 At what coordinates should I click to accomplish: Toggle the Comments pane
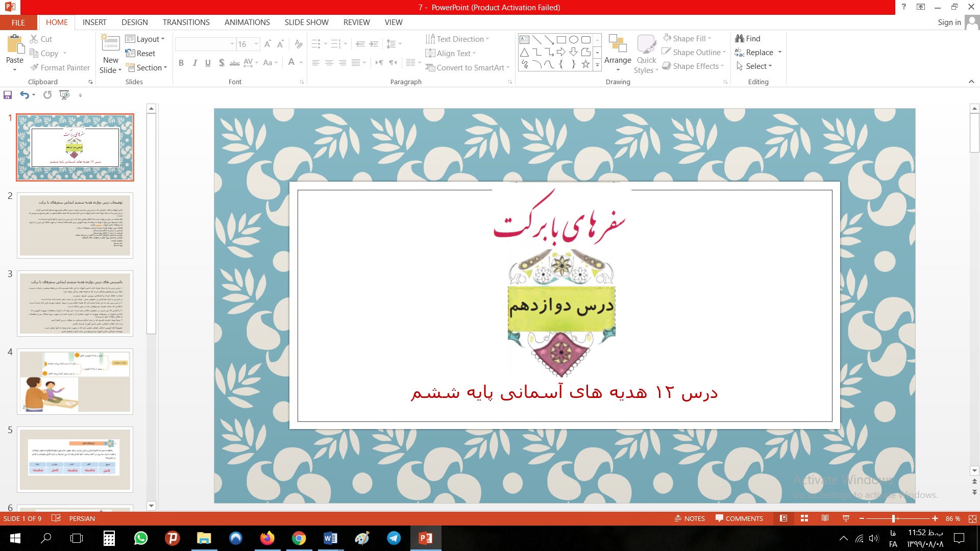pyautogui.click(x=739, y=518)
